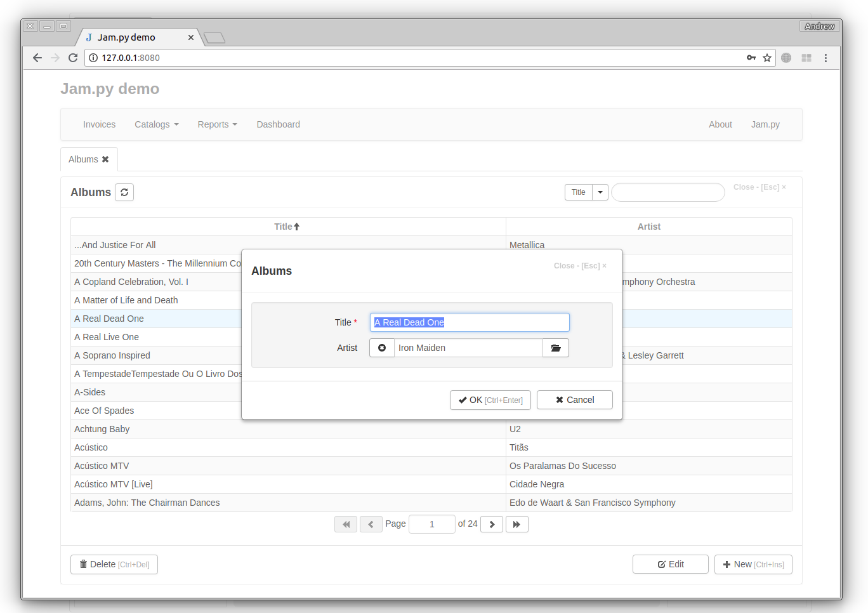Click the 'Titãs' artist cell
This screenshot has width=868, height=613.
click(648, 447)
